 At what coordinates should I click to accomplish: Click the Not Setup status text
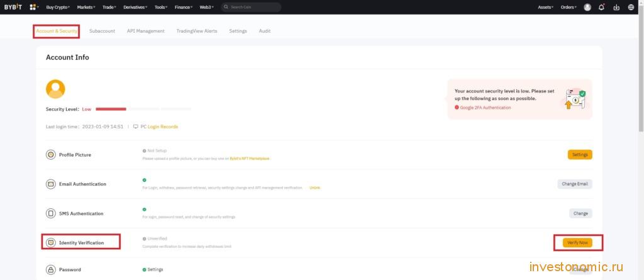tap(157, 151)
